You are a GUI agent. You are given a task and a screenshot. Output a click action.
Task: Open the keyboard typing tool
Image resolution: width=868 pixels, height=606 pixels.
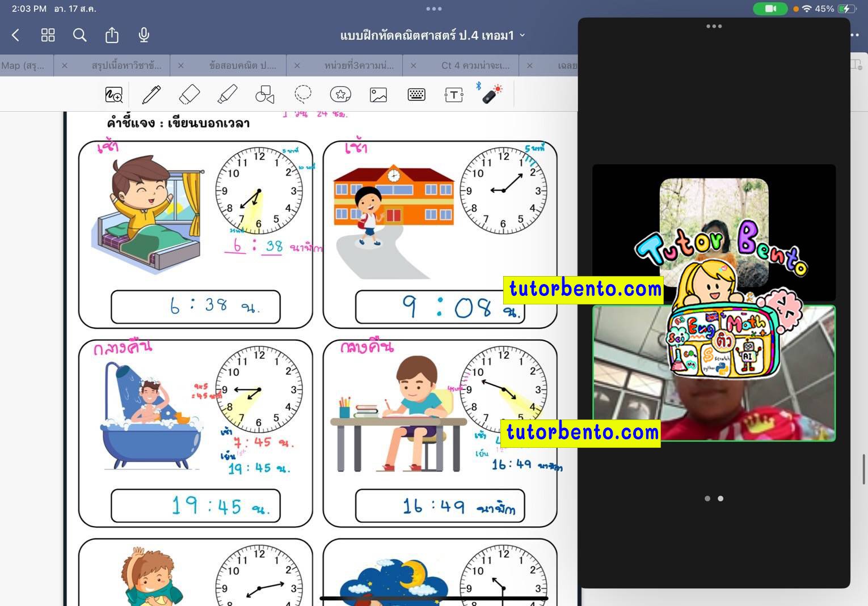click(416, 95)
